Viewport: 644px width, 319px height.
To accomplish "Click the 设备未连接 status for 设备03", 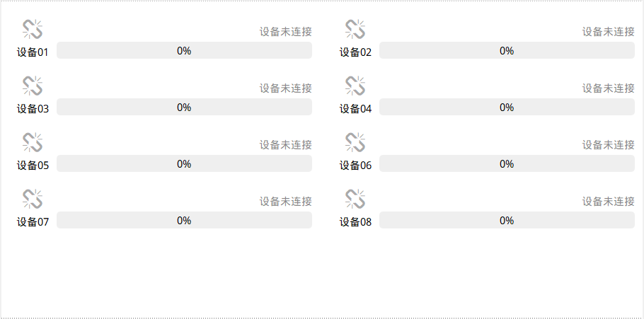I will 285,88.
